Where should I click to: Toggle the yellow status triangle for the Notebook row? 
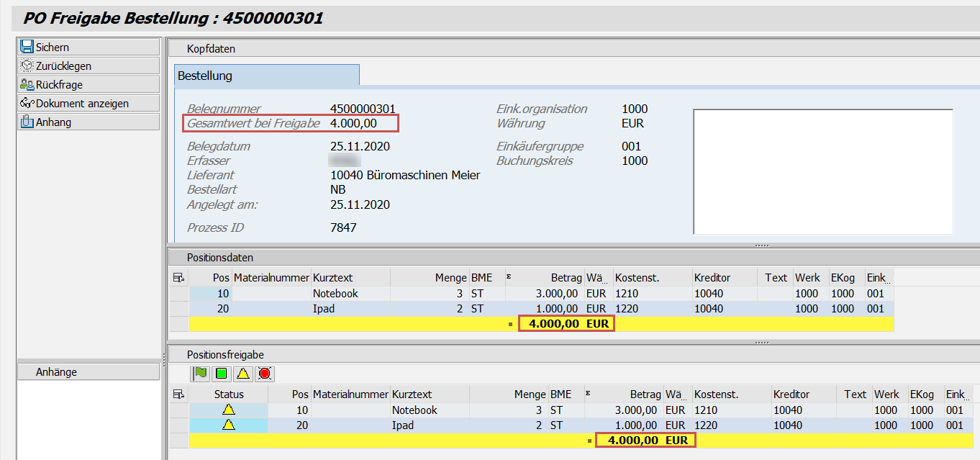(x=228, y=410)
